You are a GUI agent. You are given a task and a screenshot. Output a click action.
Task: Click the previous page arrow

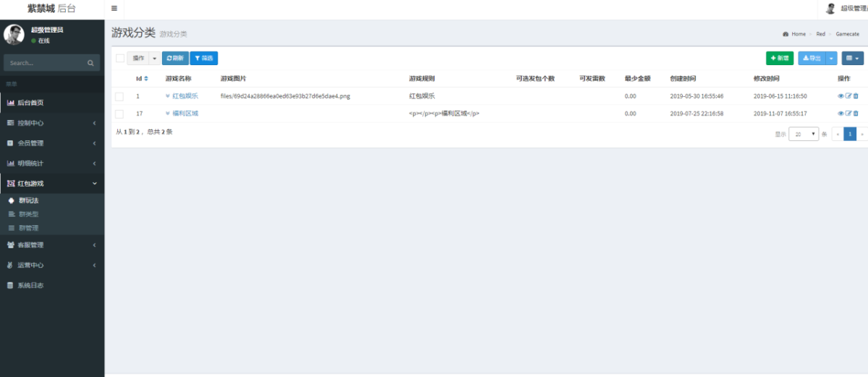[838, 134]
